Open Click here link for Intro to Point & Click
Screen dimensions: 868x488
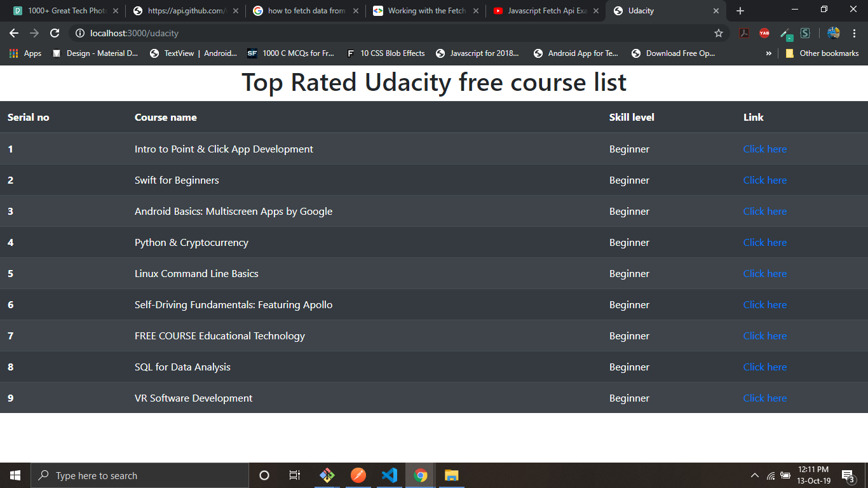(x=764, y=149)
